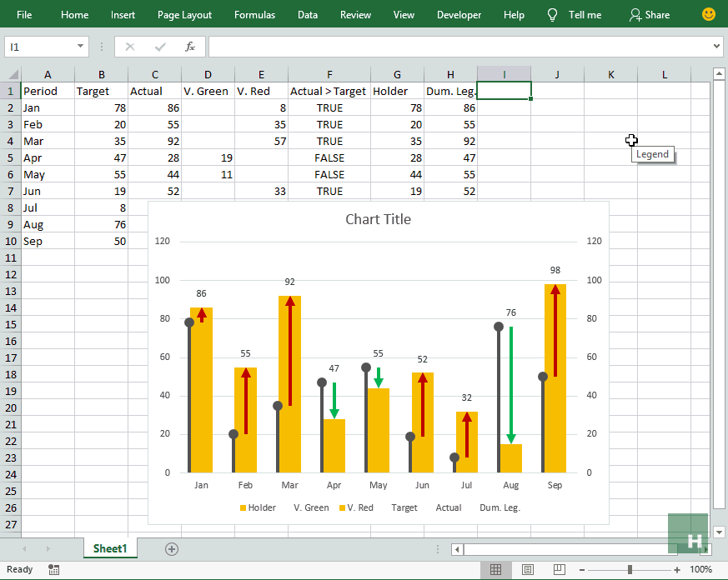Viewport: 728px width, 580px height.
Task: Click the Share person icon
Action: pos(635,15)
